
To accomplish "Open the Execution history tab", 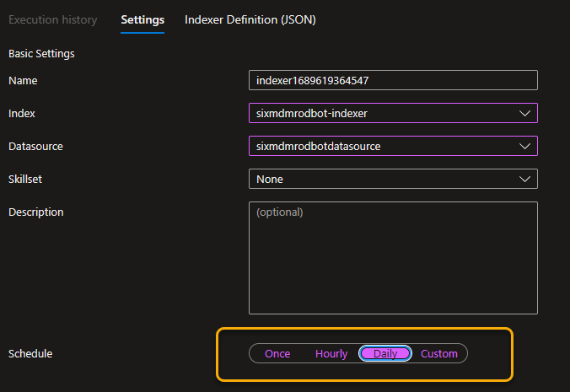I will point(53,19).
